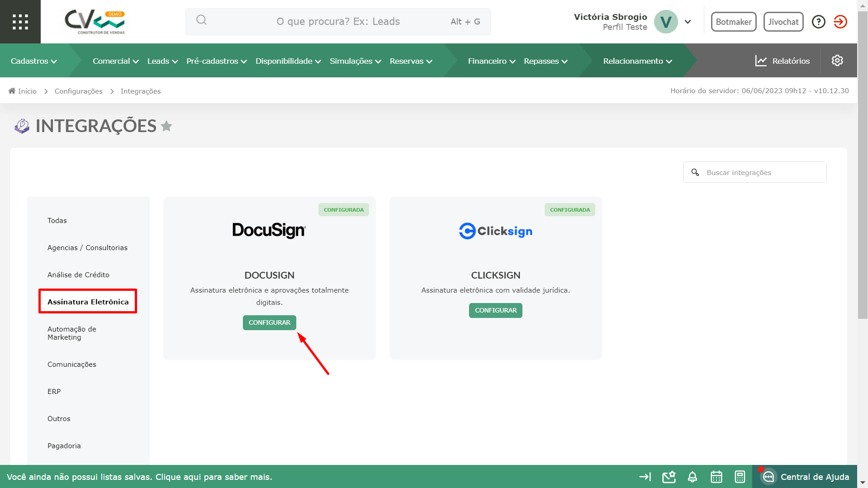Click the DocuSign CONFIGURADA badge
868x488 pixels.
(343, 210)
